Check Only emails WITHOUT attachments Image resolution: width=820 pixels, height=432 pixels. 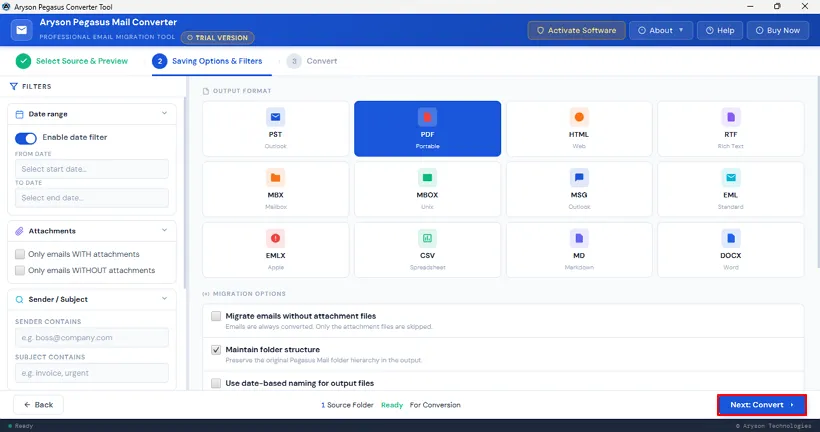pos(20,270)
